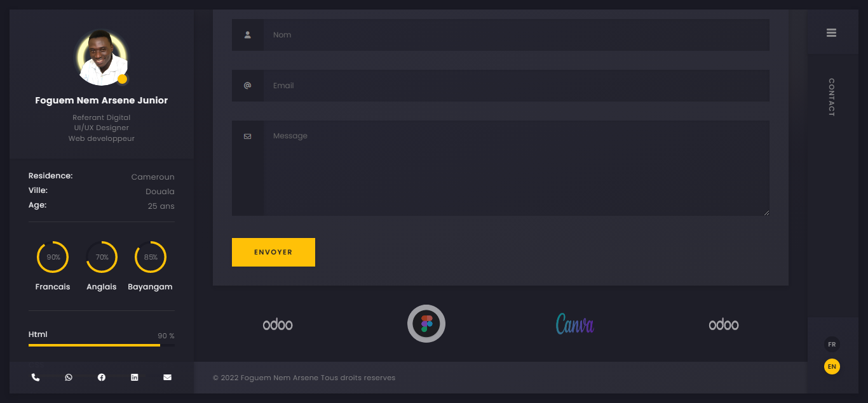The height and width of the screenshot is (403, 868).
Task: Click the phone icon in the sidebar footer
Action: (36, 378)
